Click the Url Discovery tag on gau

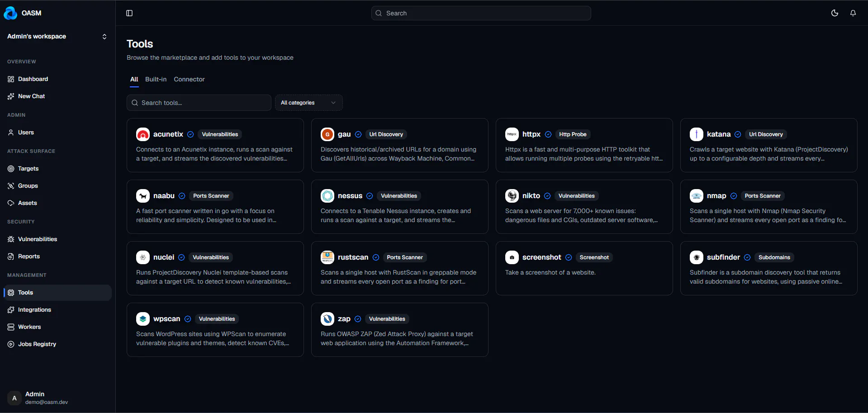[386, 134]
